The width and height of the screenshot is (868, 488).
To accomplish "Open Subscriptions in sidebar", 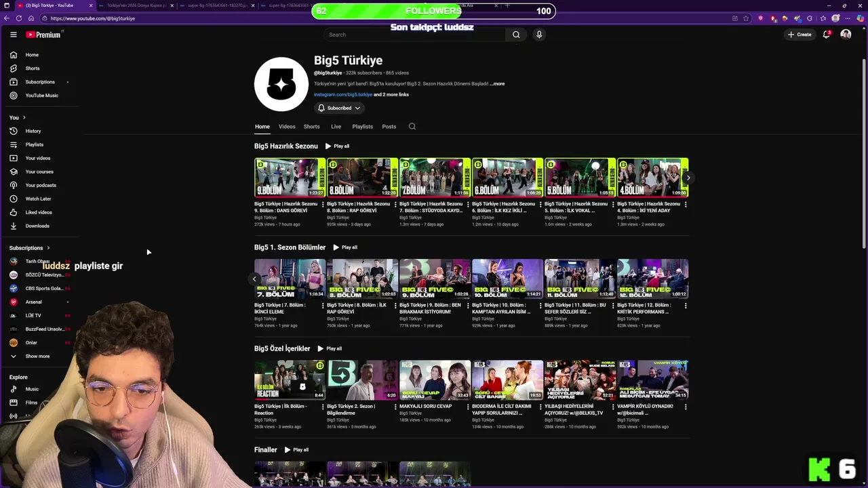I will (41, 82).
